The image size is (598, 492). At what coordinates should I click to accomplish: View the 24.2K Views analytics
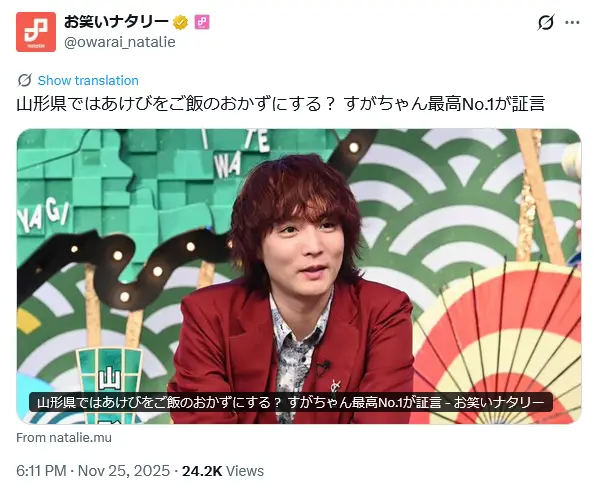click(223, 471)
